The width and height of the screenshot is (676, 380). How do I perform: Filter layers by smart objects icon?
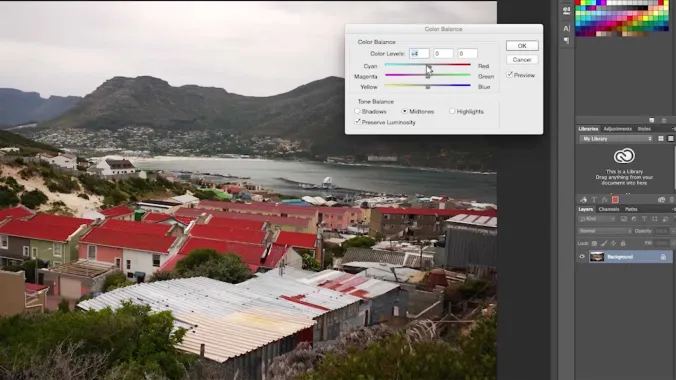pos(665,219)
